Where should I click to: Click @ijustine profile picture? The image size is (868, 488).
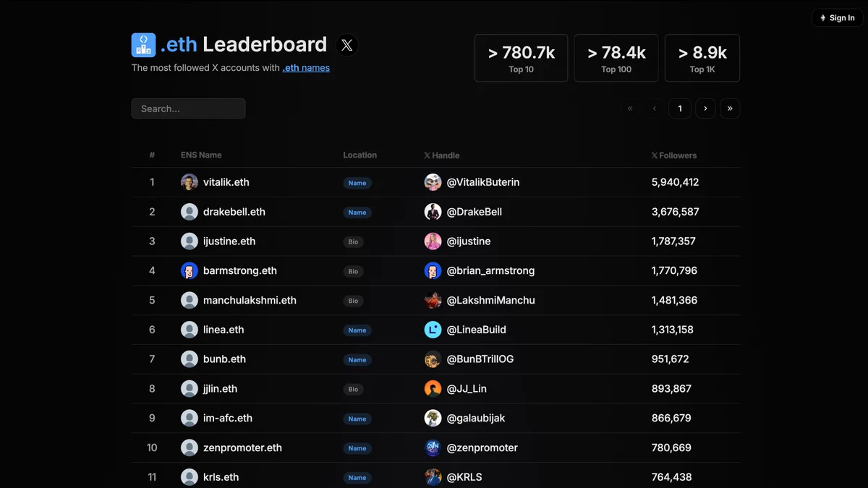click(433, 241)
